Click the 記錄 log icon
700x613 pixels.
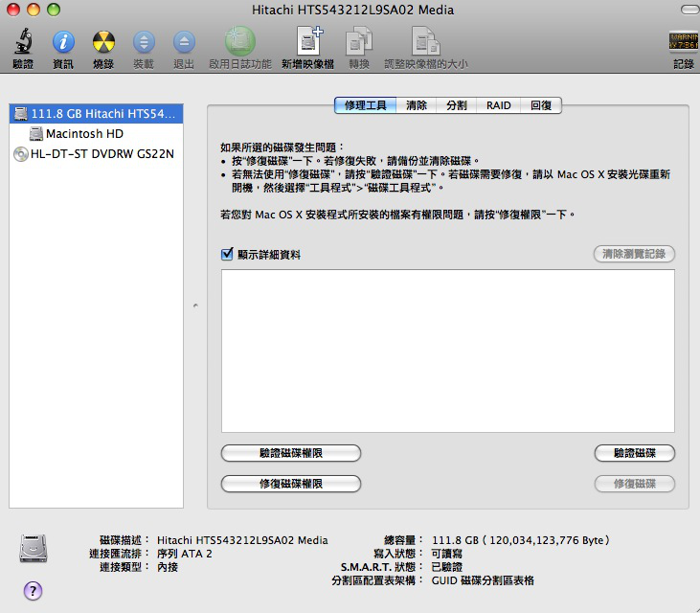(x=683, y=42)
